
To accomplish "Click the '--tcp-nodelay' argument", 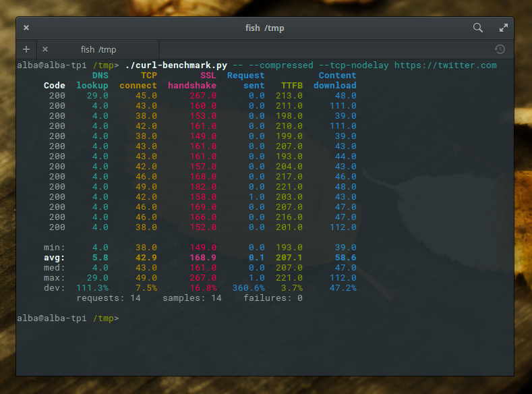I will click(x=354, y=65).
